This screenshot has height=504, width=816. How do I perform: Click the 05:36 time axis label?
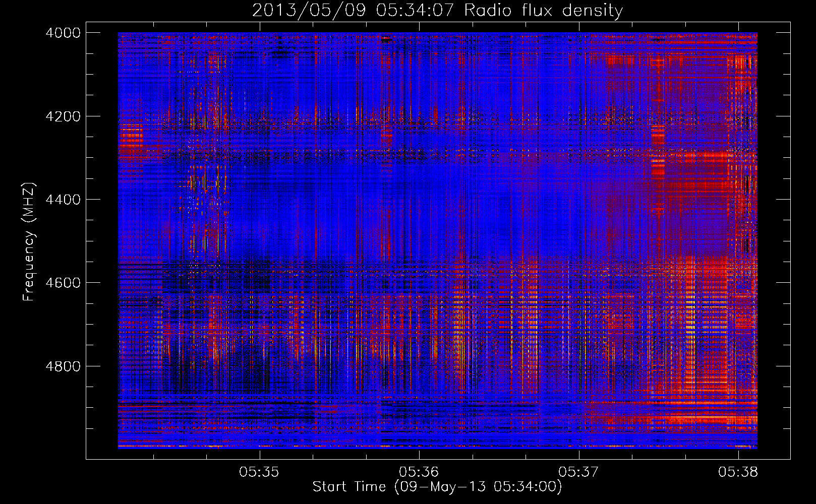click(419, 472)
